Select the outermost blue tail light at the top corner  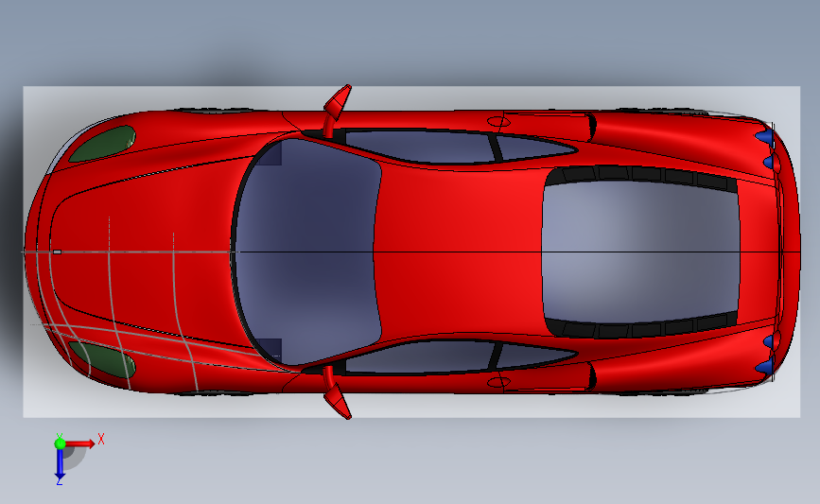765,137
